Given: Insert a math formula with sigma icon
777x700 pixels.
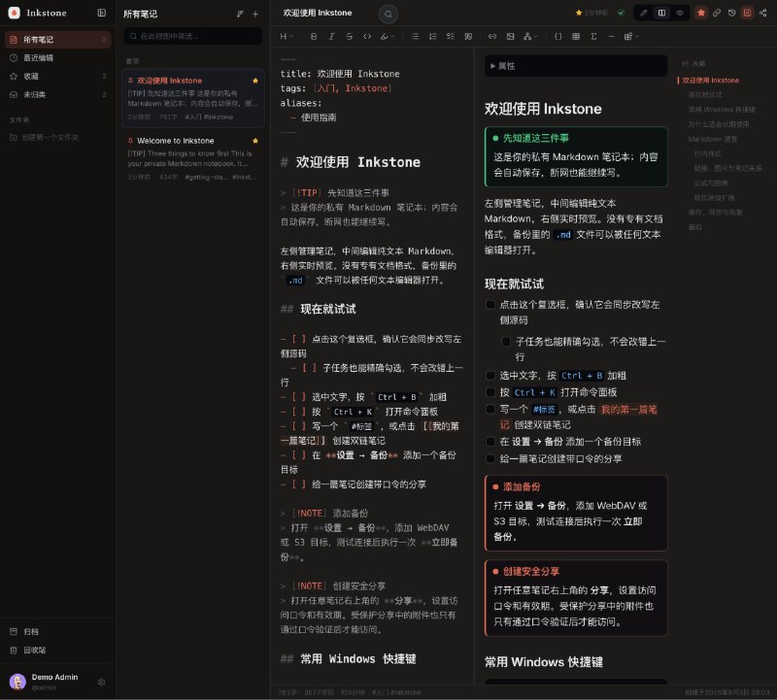Looking at the screenshot, I should (x=593, y=36).
